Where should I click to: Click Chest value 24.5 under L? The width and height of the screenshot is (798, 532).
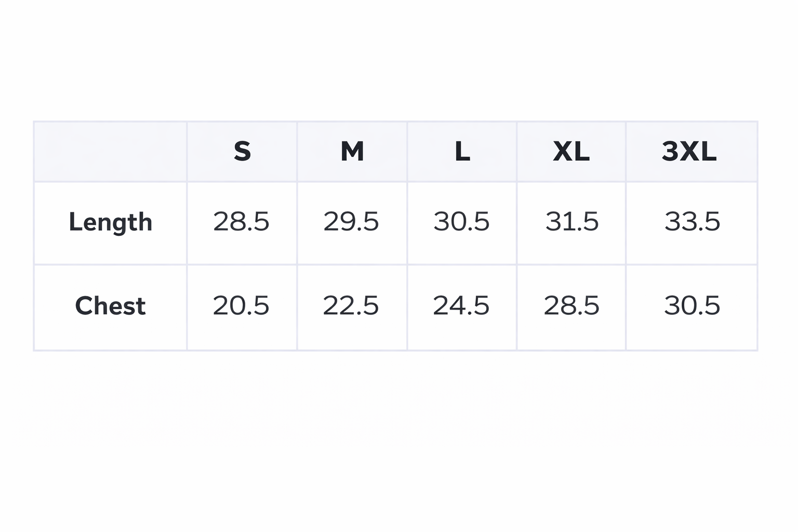click(461, 305)
